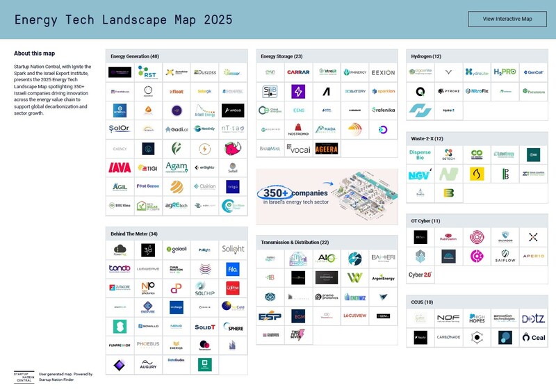Open the NOSTROMO logo tile

coord(298,129)
